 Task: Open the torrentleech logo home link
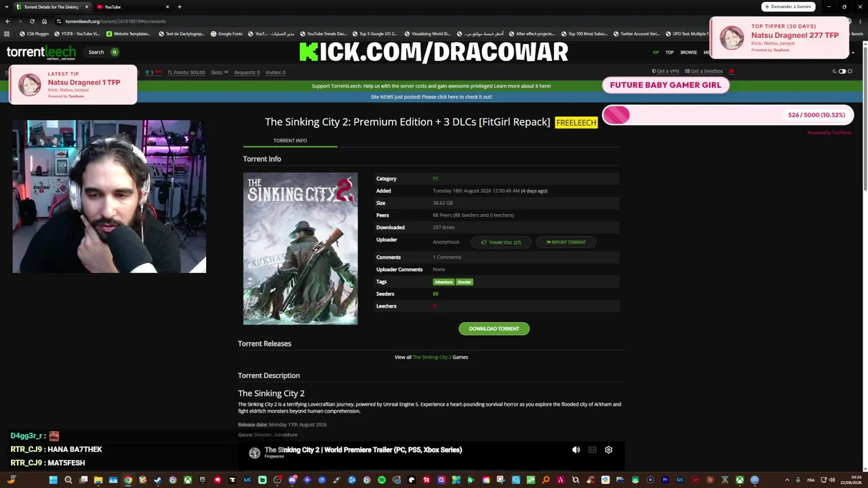(x=41, y=52)
